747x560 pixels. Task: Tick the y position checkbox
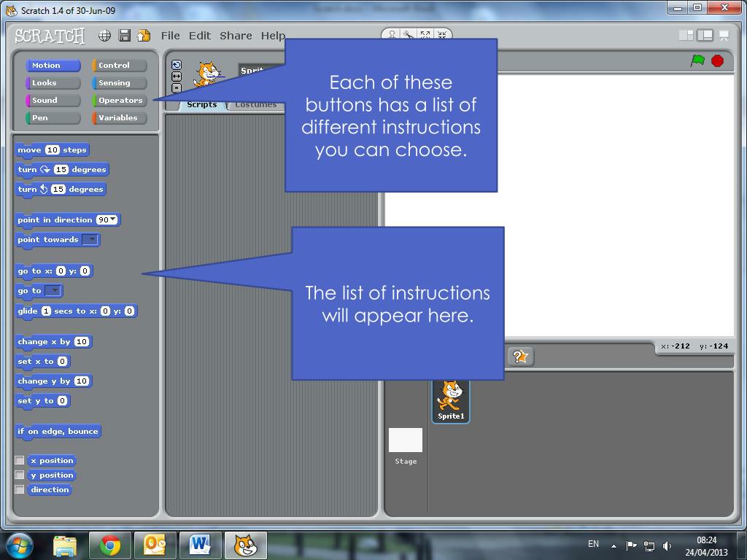(x=20, y=475)
